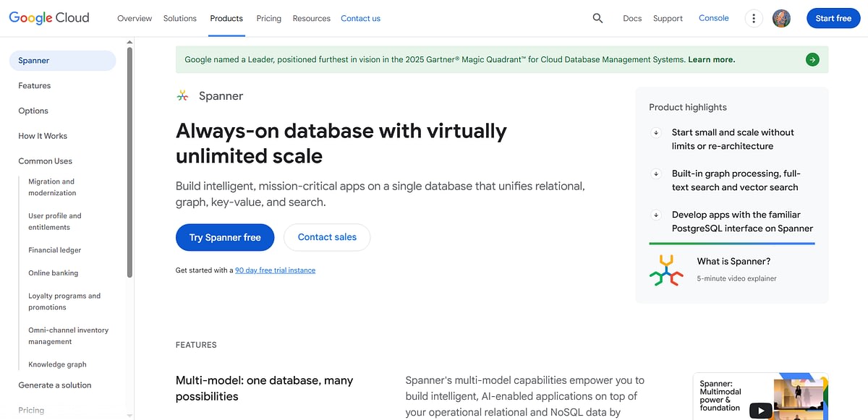The width and height of the screenshot is (868, 420).
Task: Expand the Built-in graph processing highlight
Action: coord(656,174)
